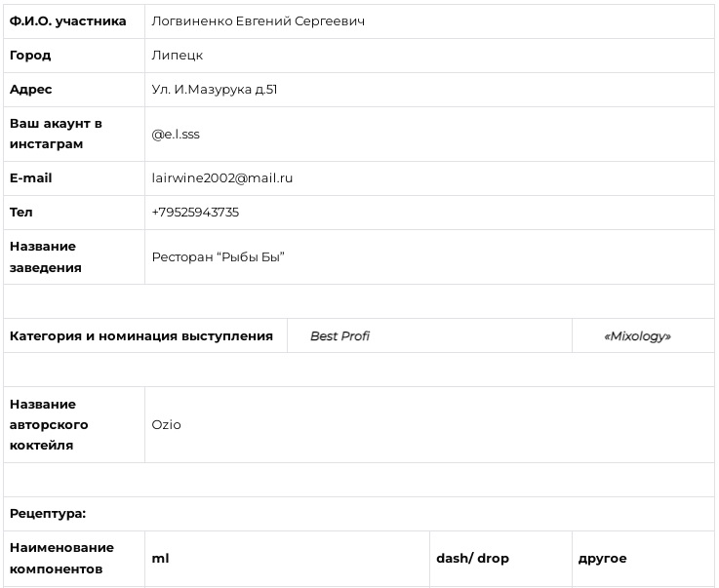Click the Название заведения label
The width and height of the screenshot is (719, 588).
(46, 257)
